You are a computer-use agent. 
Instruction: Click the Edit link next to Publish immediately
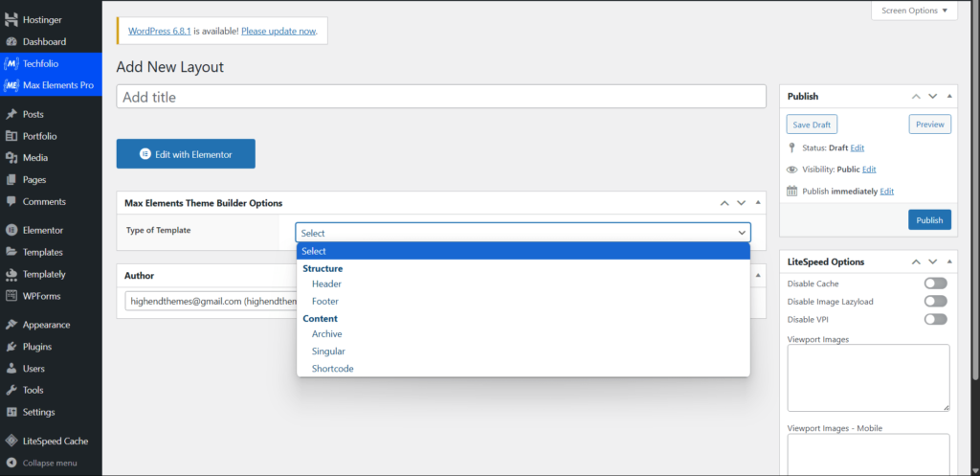(x=886, y=192)
